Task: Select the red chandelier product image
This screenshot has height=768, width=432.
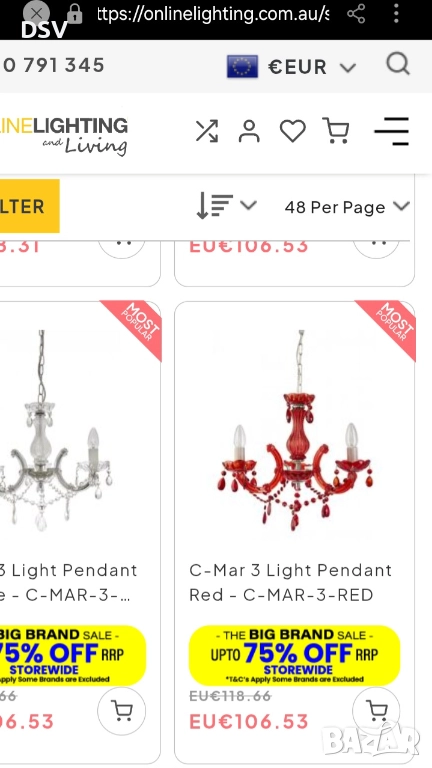Action: (295, 430)
